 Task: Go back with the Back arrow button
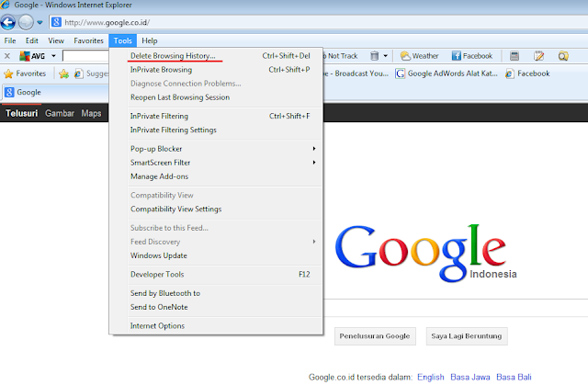[x=8, y=22]
